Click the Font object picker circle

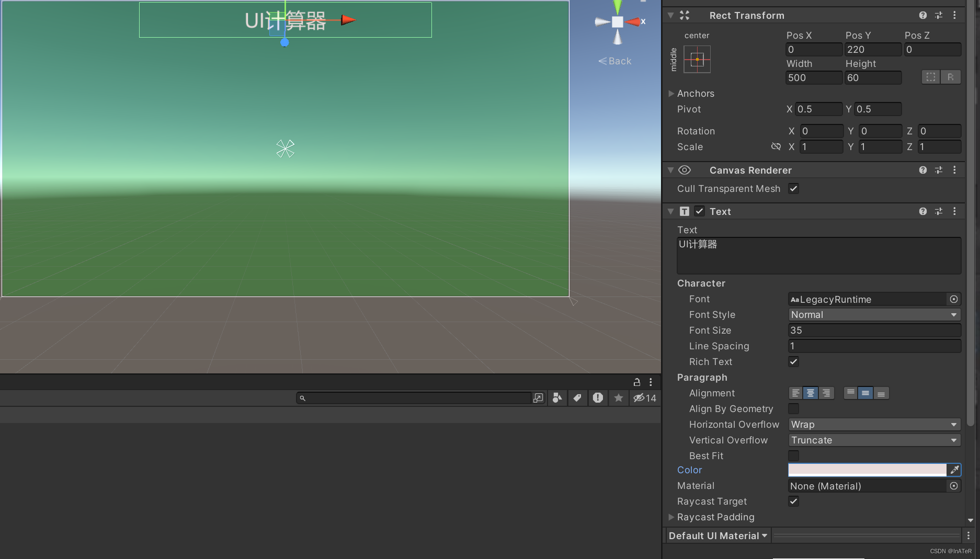954,299
